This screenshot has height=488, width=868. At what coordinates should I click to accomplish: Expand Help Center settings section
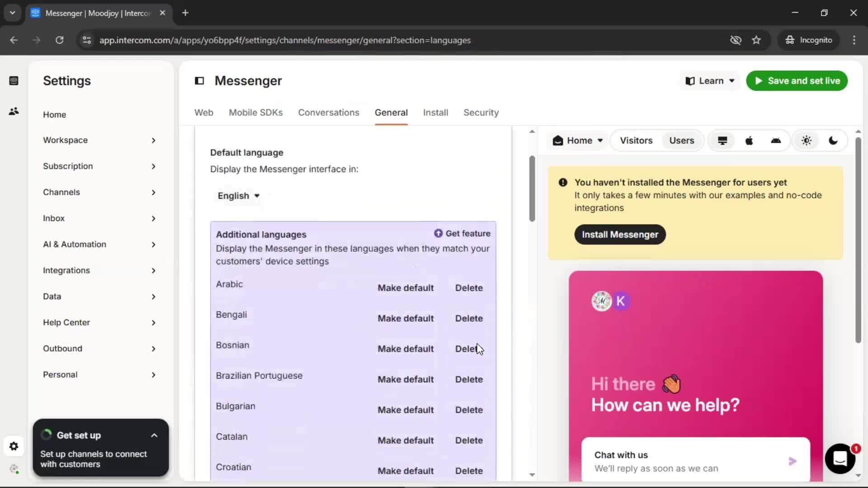[x=100, y=323]
